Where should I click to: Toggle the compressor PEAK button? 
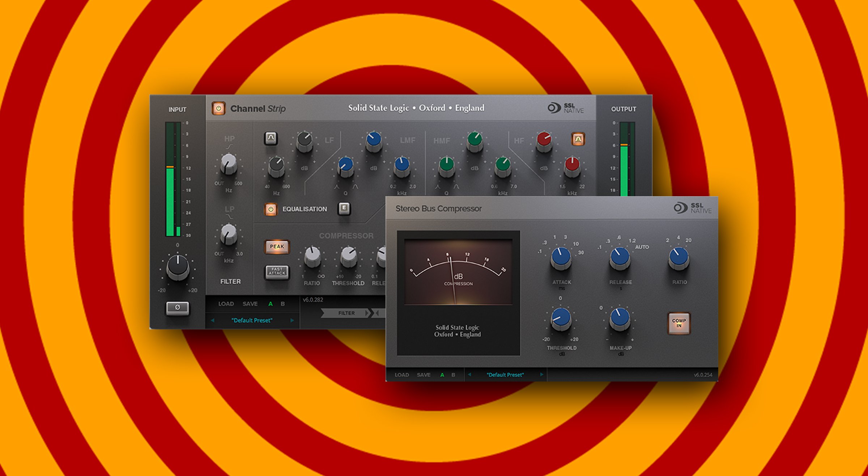277,247
